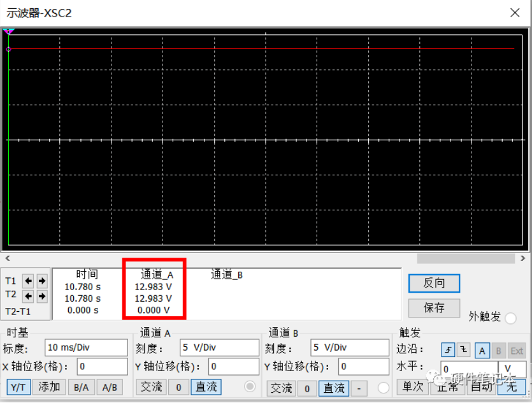The height and width of the screenshot is (403, 532).
Task: Open the trigger level unit V dropdown
Action: [x=512, y=369]
